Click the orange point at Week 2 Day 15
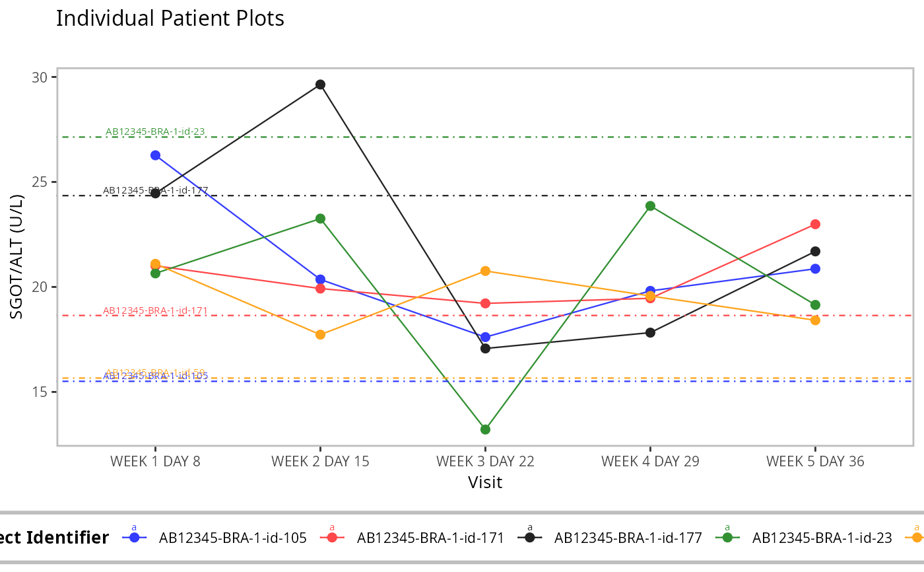 tap(320, 335)
